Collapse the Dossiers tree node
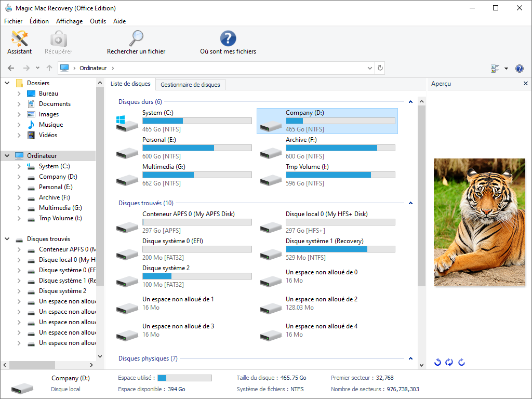 point(7,83)
